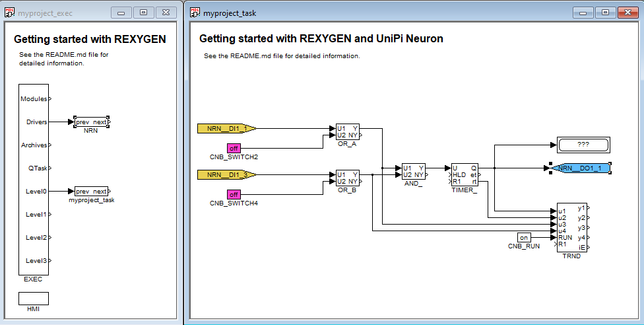Select the TIMER_ block
This screenshot has width=644, height=325.
coord(465,175)
